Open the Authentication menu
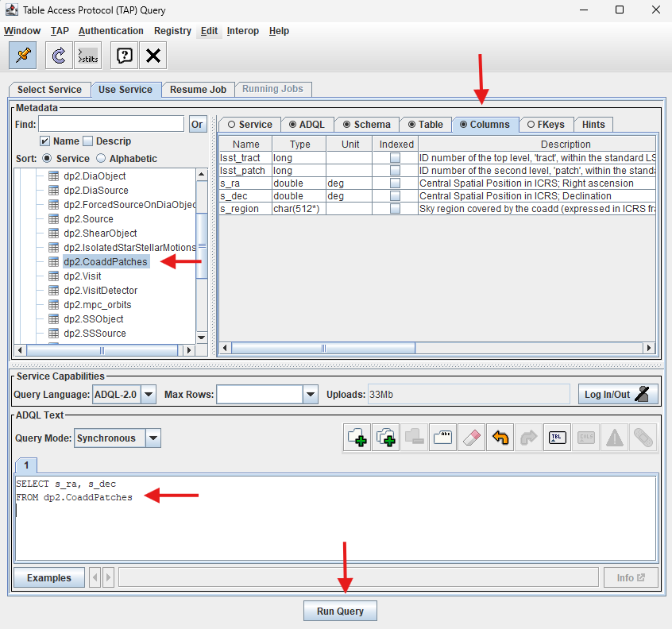This screenshot has height=629, width=672. click(x=110, y=31)
